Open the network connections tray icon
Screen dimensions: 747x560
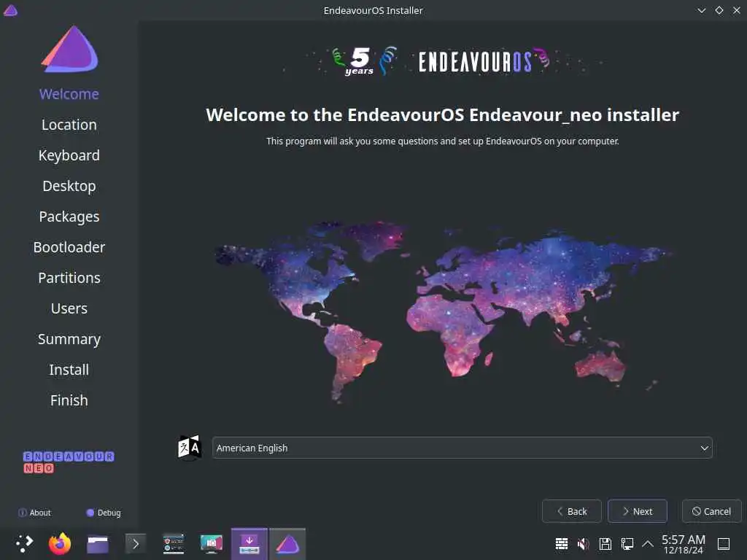click(x=627, y=543)
